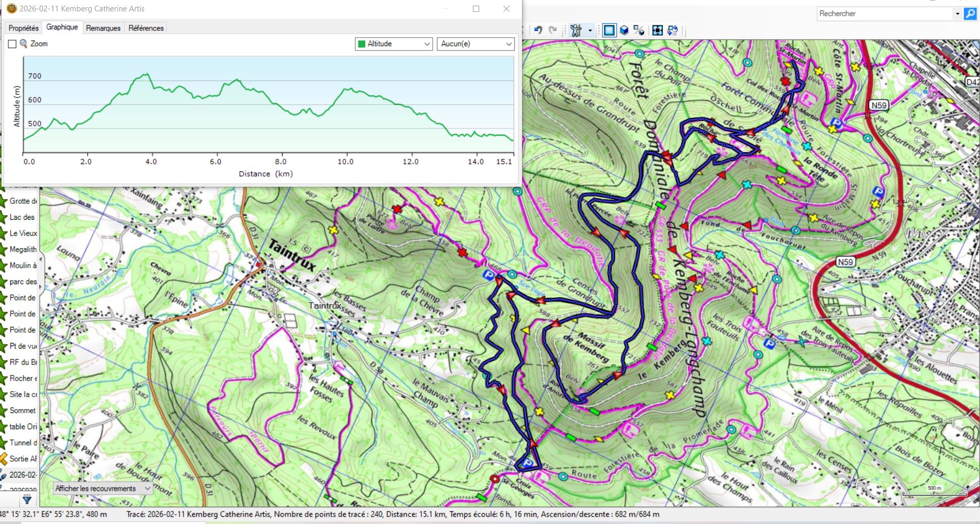Click the blue magnifier search button
Viewport: 980px width, 524px height.
coord(970,14)
